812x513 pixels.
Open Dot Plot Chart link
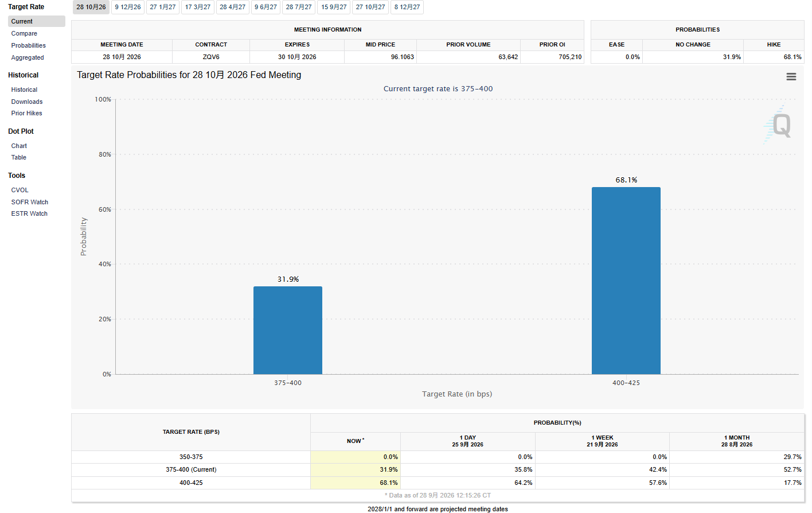point(19,146)
